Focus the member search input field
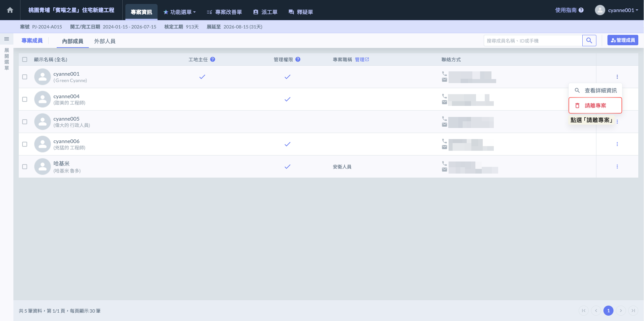Screen dimensions: 644x321 [533, 41]
